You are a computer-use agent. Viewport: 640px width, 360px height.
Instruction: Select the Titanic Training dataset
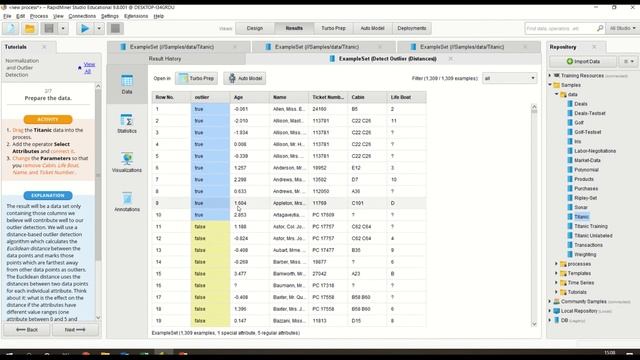point(591,226)
